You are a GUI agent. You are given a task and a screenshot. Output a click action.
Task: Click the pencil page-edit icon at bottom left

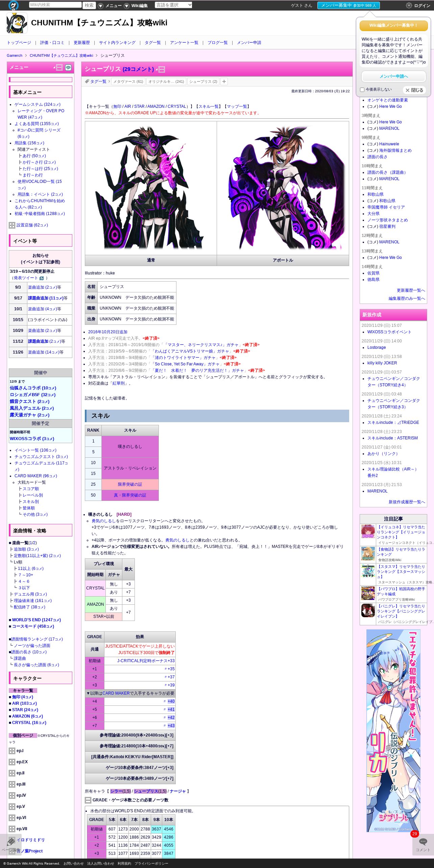coord(11,841)
